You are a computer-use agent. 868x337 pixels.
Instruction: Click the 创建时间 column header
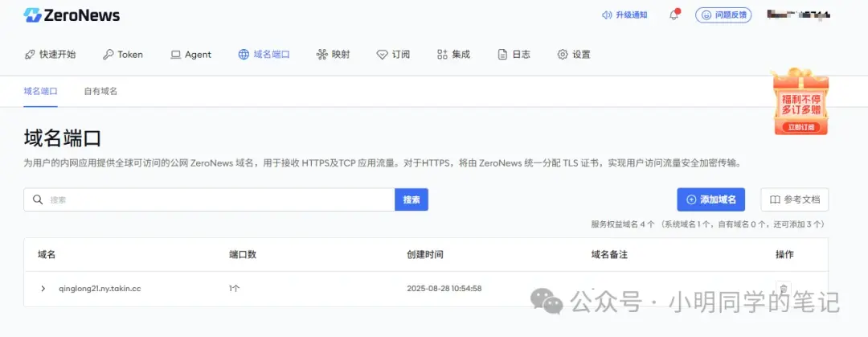(424, 254)
